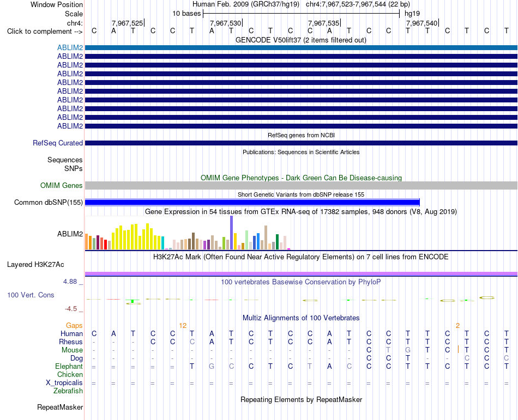Select the Elephant alignment row label
518x420 pixels.
(x=69, y=366)
